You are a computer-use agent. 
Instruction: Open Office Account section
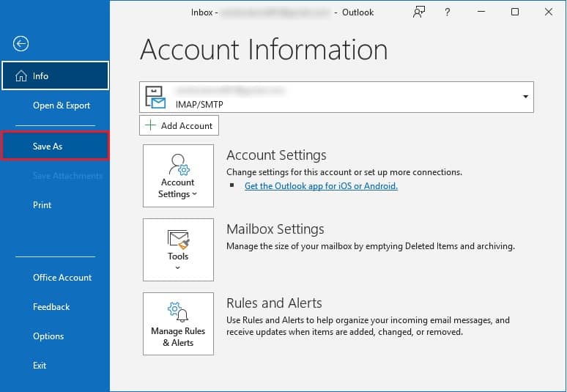click(62, 278)
